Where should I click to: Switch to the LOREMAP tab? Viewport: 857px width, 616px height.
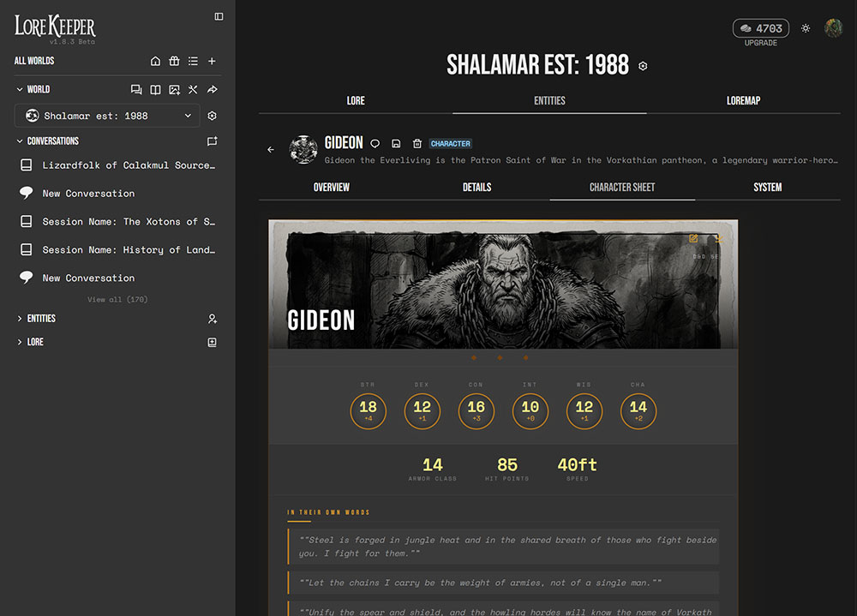(x=743, y=100)
